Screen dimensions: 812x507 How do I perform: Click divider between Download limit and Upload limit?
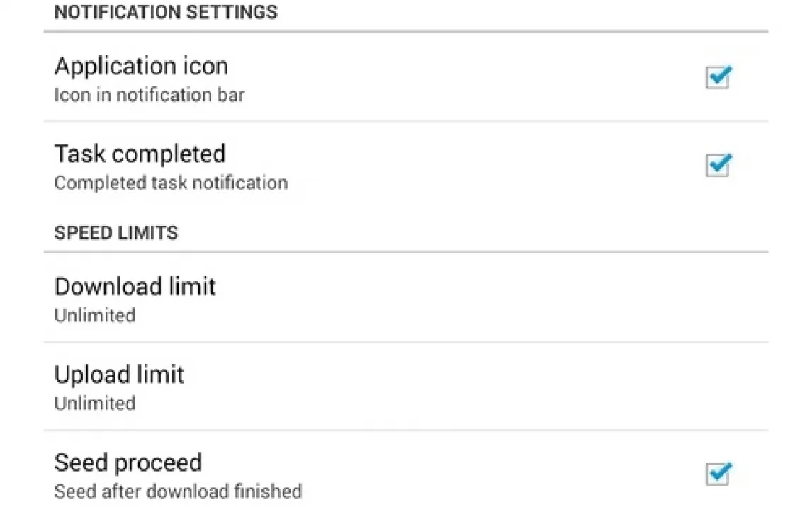click(405, 342)
